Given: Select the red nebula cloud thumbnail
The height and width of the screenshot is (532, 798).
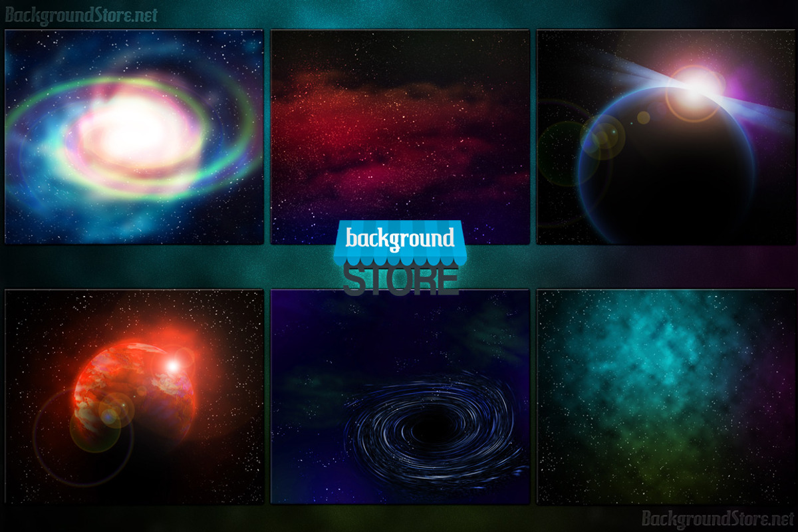Looking at the screenshot, I should pos(400,137).
